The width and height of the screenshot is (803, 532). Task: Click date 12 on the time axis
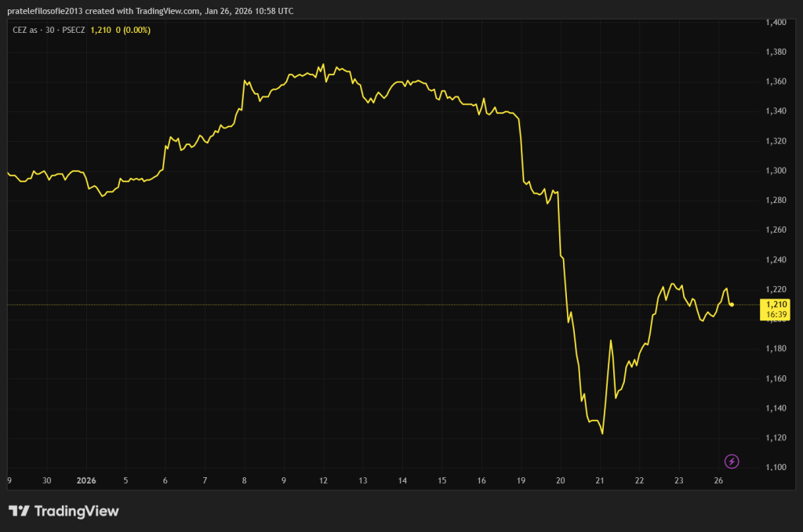pos(323,481)
